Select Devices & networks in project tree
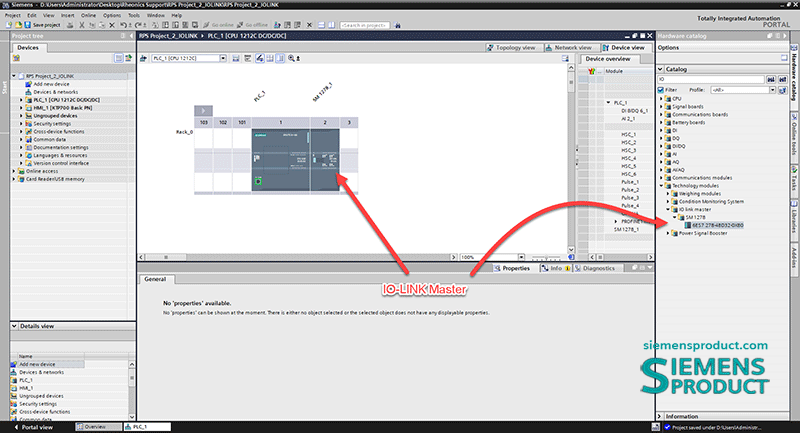Screen dimensions: 800x433 [55, 92]
